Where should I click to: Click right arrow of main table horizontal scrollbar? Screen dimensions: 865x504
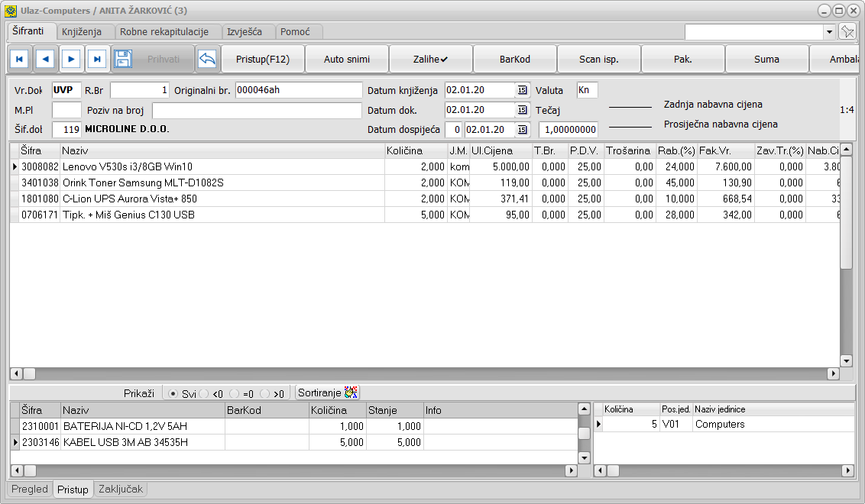coord(834,374)
